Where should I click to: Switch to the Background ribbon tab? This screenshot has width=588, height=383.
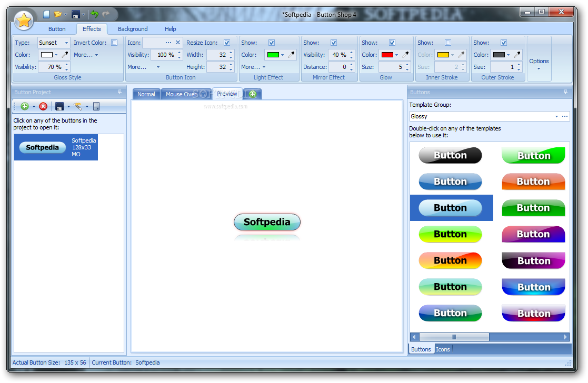pyautogui.click(x=133, y=29)
